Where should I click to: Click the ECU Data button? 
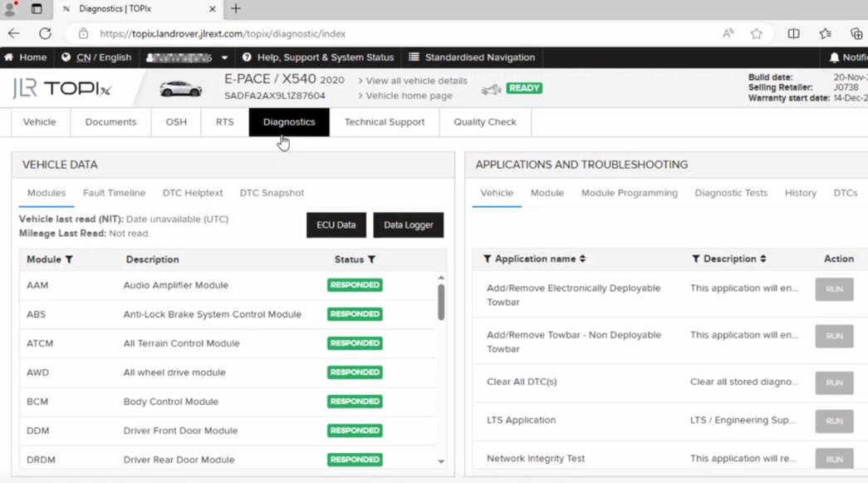336,225
